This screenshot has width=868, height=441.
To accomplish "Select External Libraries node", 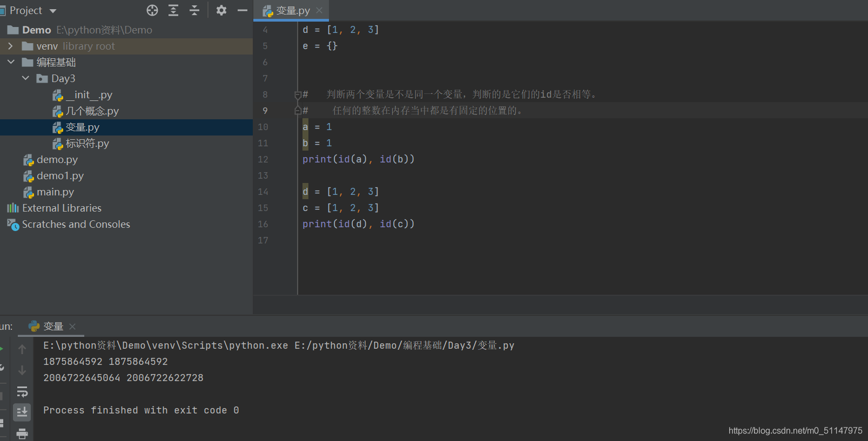I will 62,208.
